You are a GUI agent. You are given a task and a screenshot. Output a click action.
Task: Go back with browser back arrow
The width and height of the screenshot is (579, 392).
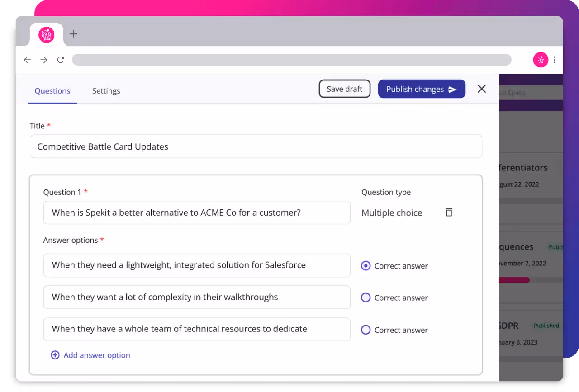click(x=27, y=60)
